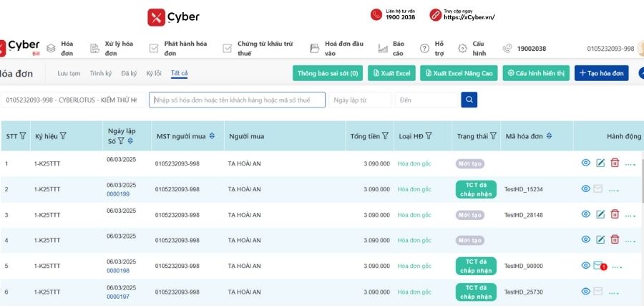Image resolution: width=644 pixels, height=306 pixels.
Task: Click the Tạo hóa đơn button
Action: [x=601, y=73]
